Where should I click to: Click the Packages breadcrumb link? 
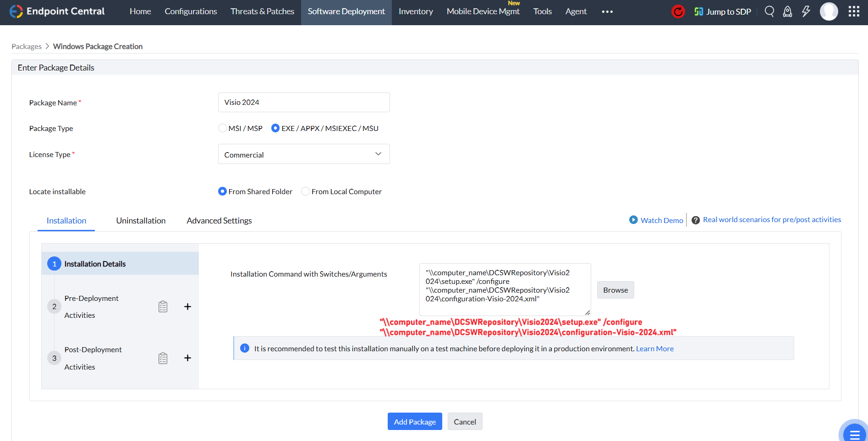coord(27,46)
